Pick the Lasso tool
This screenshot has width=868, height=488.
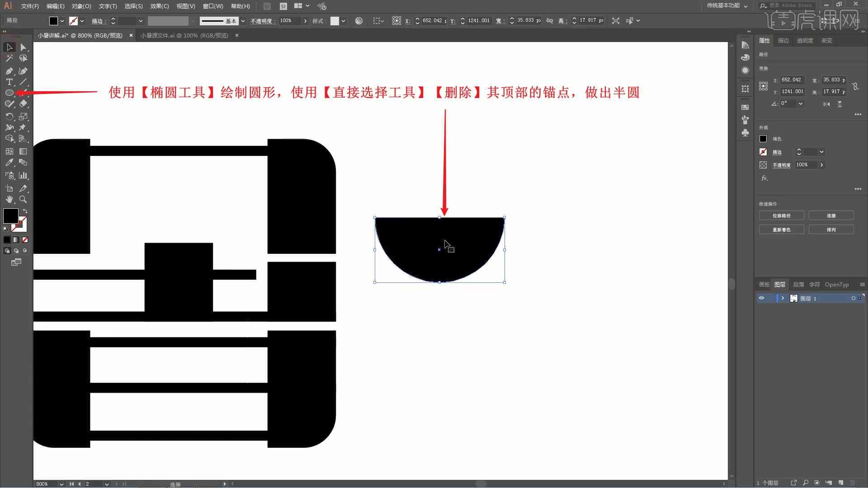[23, 58]
